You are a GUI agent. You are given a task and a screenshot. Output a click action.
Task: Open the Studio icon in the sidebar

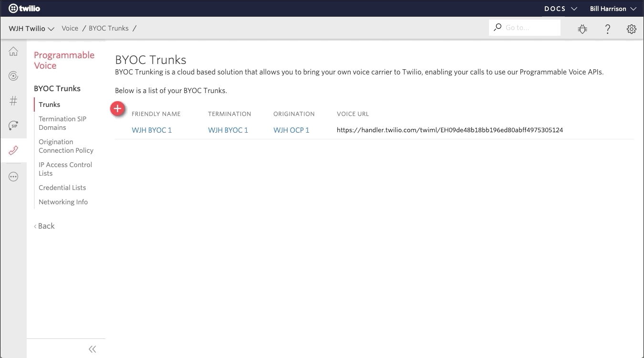13,76
